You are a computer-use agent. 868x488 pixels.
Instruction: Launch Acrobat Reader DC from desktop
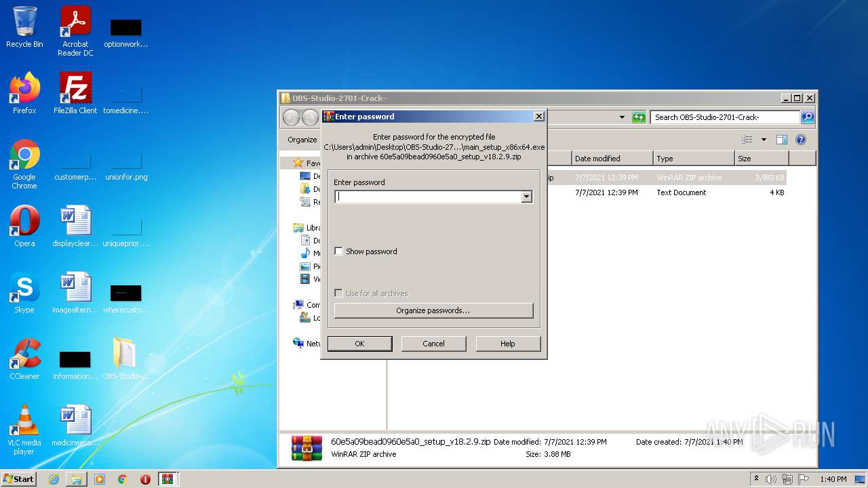(x=75, y=31)
